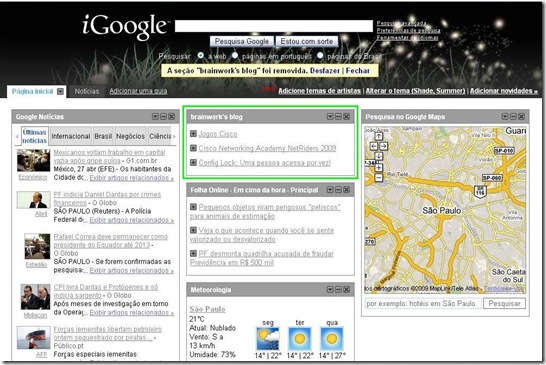The image size is (546, 365).
Task: Expand the Pequenos objetos viram perigosos entry
Action: pos(193,207)
